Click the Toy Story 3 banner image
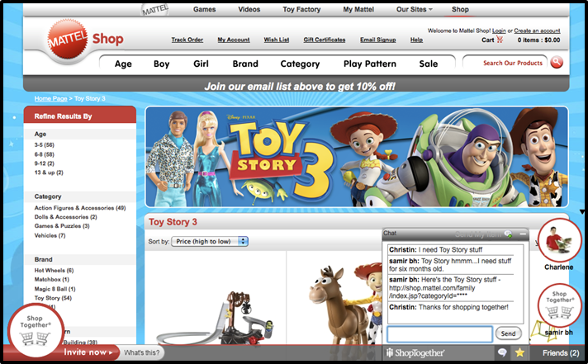Screen dimensions: 588x364 coord(357,157)
